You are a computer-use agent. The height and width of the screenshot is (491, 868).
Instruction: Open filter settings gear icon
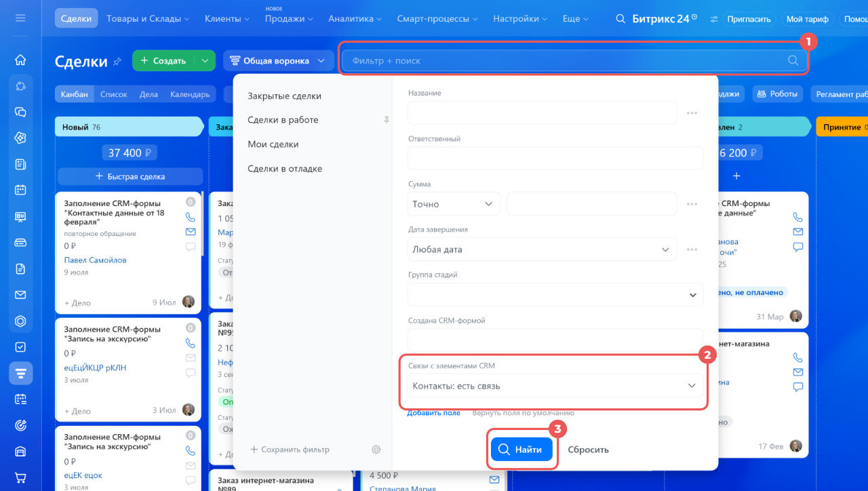click(376, 449)
